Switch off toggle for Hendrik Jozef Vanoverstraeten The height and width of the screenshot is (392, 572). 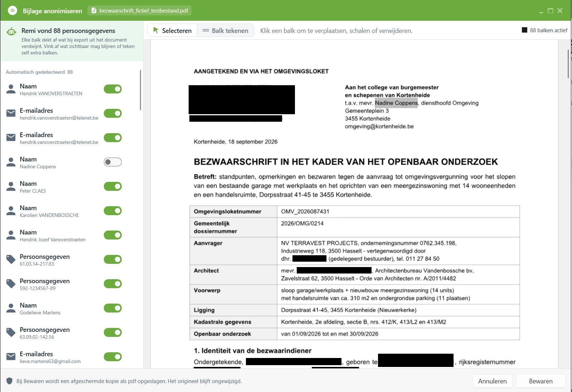point(113,235)
